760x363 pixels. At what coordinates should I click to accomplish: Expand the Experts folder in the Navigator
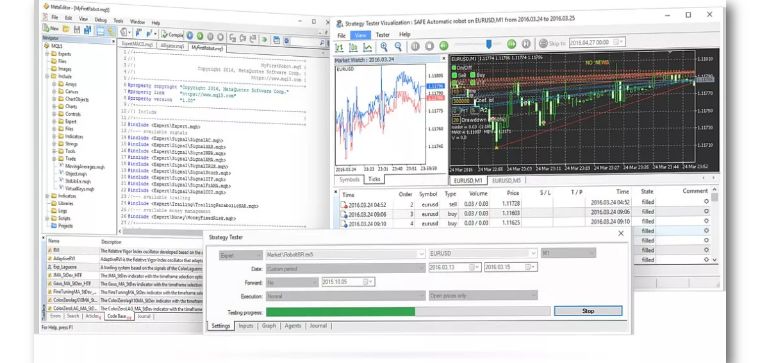[48, 54]
